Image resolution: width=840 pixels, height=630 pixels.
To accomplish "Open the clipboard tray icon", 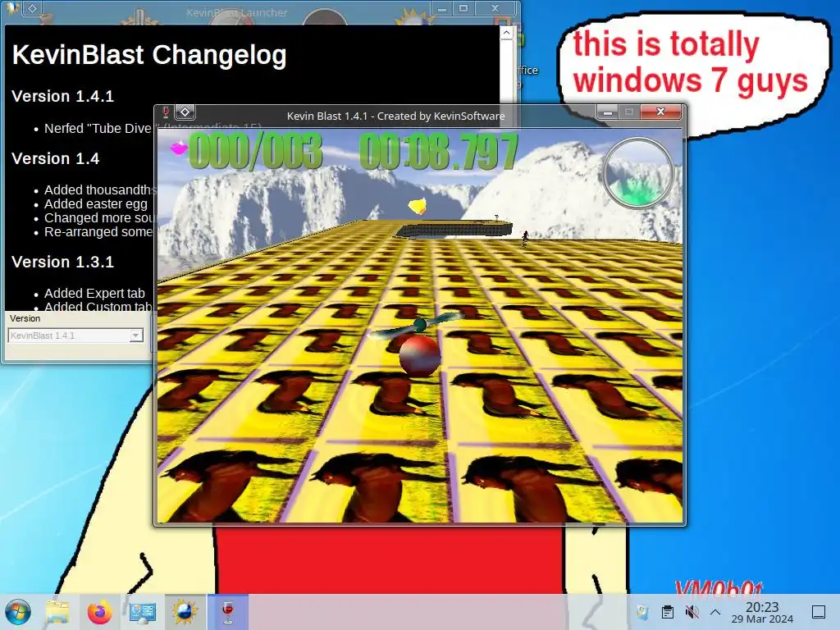I will (668, 612).
